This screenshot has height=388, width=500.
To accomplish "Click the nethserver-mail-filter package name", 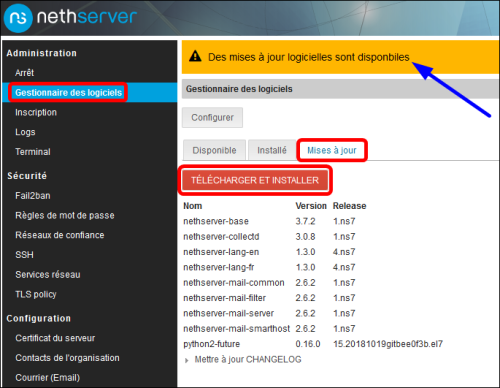I will pos(224,298).
